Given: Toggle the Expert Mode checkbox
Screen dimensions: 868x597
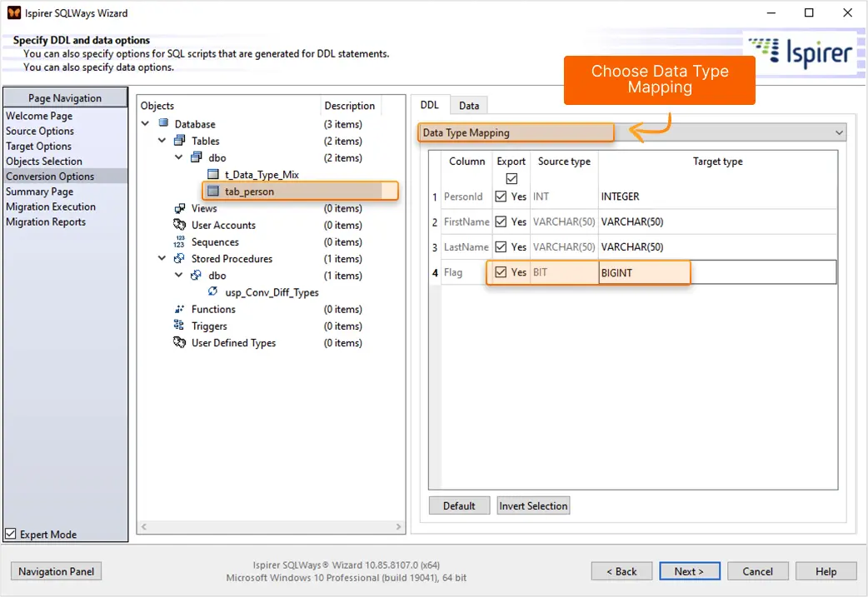Looking at the screenshot, I should coord(11,534).
